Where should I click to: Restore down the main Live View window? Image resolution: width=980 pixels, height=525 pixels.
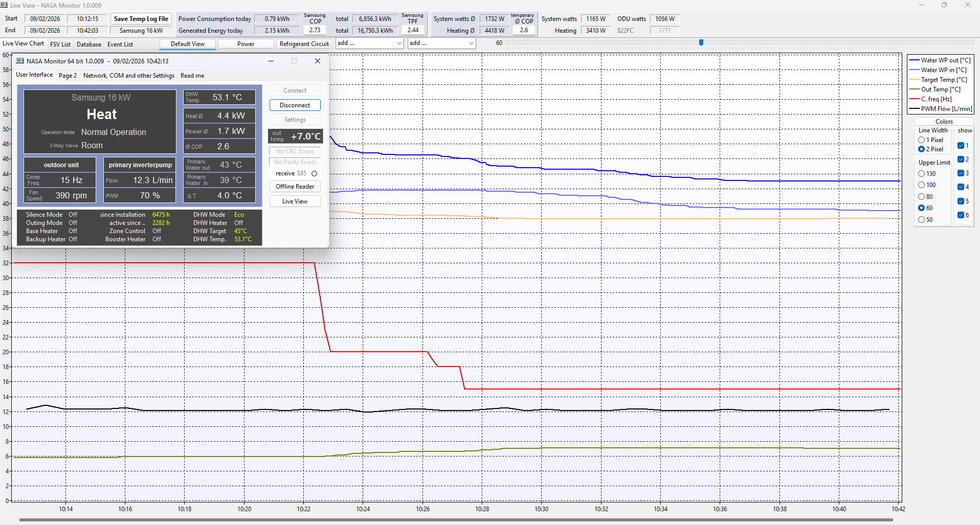944,5
